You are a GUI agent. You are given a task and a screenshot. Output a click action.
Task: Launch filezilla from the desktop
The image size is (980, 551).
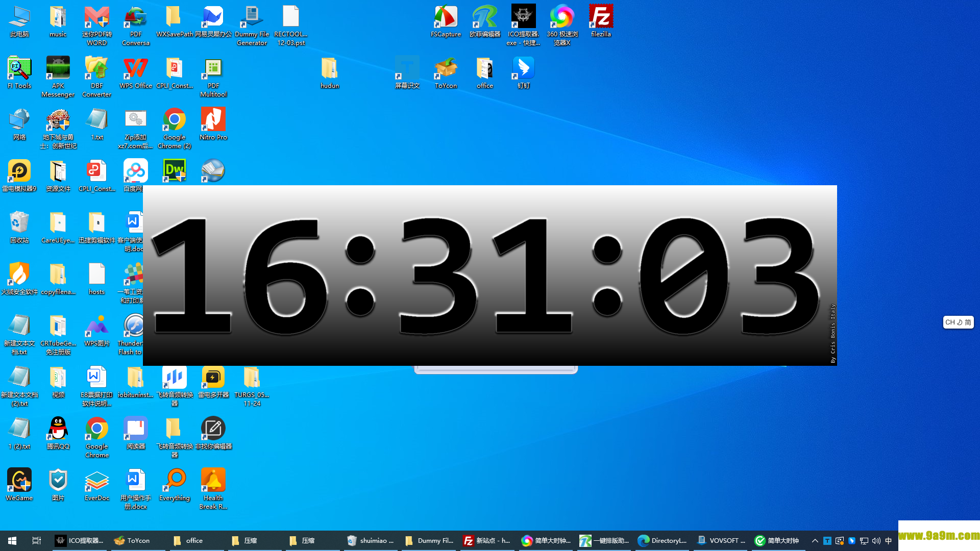(x=601, y=21)
